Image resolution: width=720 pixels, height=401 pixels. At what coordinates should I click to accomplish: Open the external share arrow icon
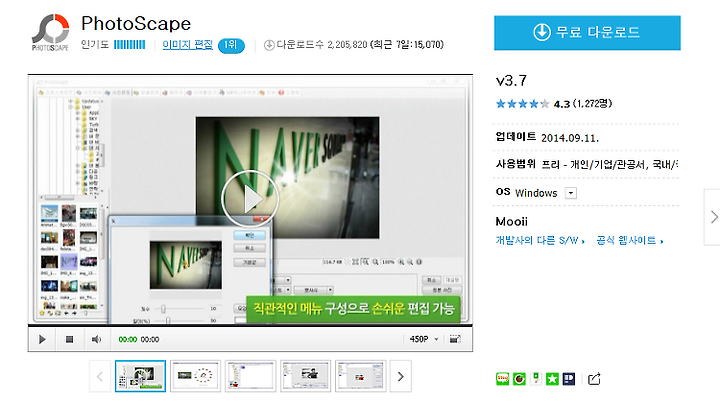pos(594,379)
